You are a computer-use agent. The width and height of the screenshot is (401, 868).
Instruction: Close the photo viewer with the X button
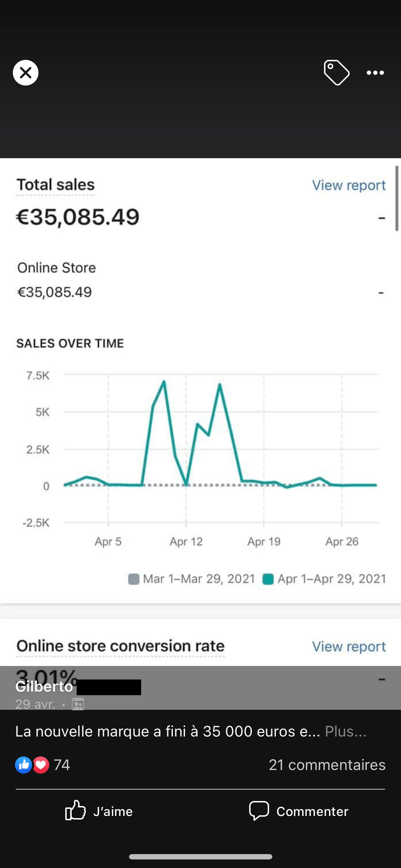26,73
